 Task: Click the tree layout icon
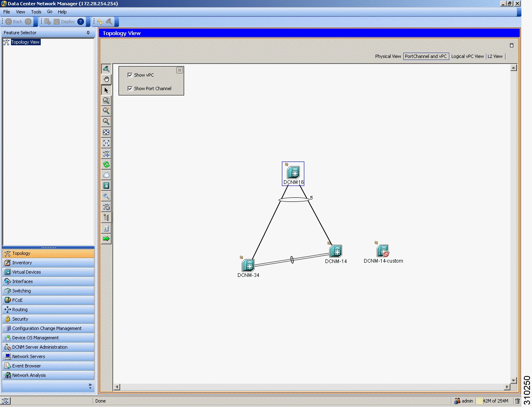point(106,217)
